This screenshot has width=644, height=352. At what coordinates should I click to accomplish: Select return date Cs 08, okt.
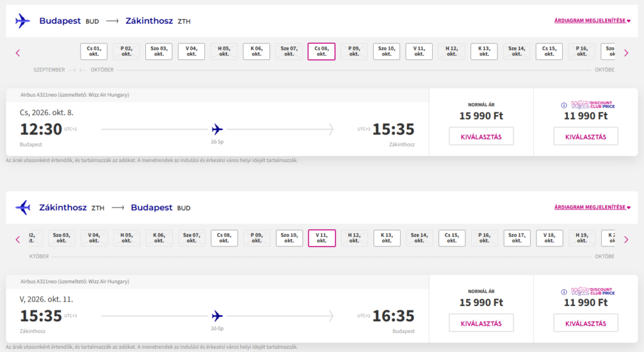click(x=224, y=238)
